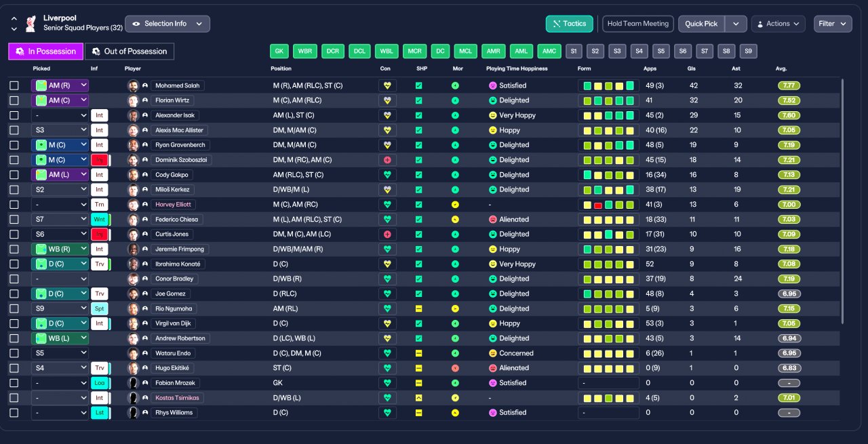Open the Quick Pick dropdown arrow
The width and height of the screenshot is (868, 444).
pyautogui.click(x=736, y=24)
